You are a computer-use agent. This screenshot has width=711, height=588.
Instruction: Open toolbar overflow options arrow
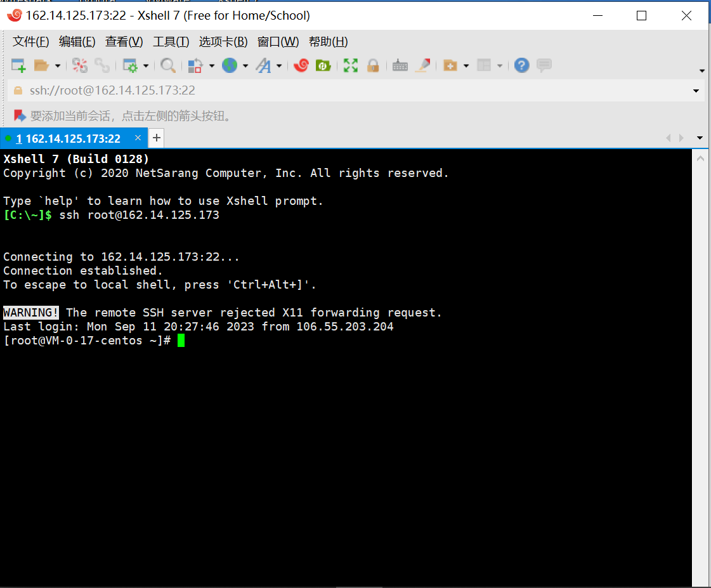pos(702,70)
